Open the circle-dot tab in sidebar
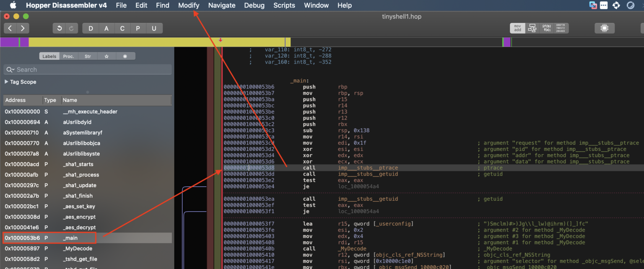Image resolution: width=644 pixels, height=269 pixels. click(125, 56)
